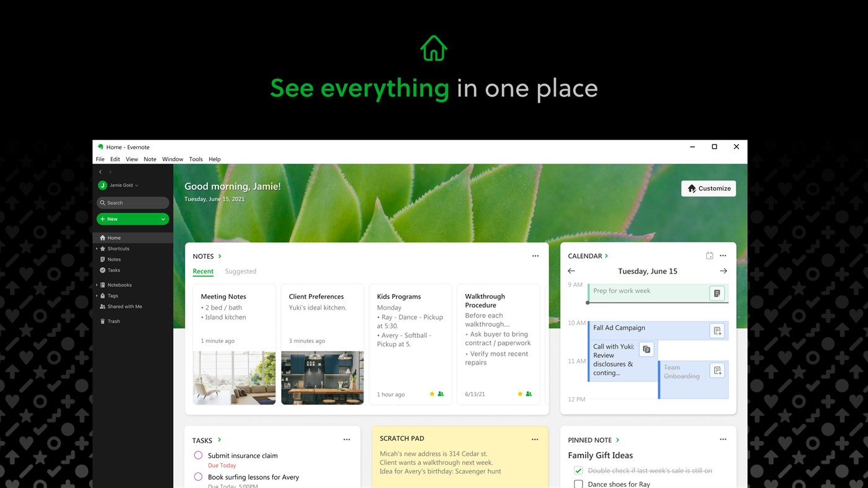Go to the next day in the calendar

click(x=723, y=270)
